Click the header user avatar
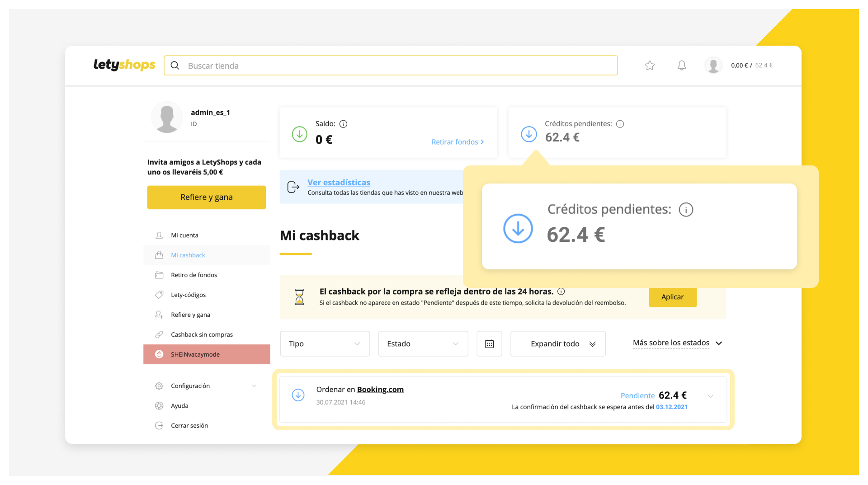The width and height of the screenshot is (868, 485). pyautogui.click(x=713, y=66)
